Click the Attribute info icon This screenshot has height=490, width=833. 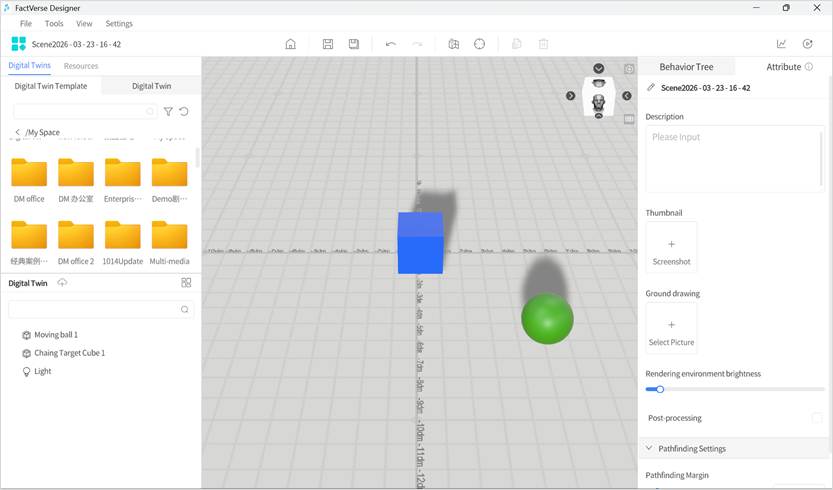[x=809, y=66]
